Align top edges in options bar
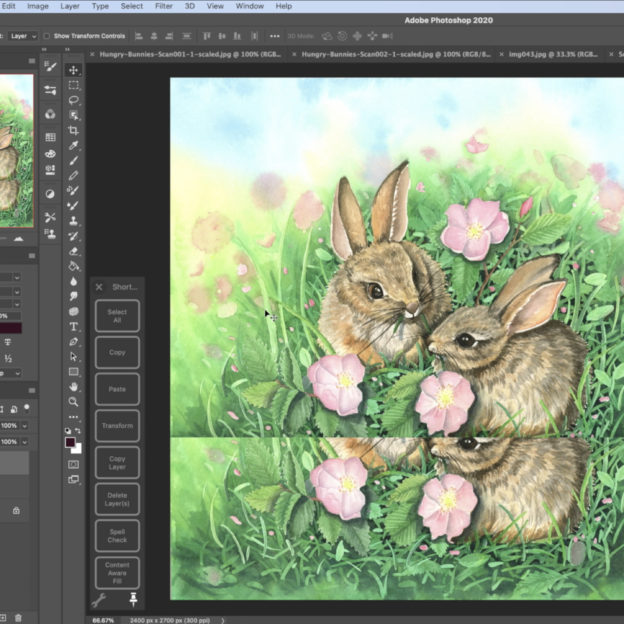This screenshot has height=624, width=624. pos(207,36)
